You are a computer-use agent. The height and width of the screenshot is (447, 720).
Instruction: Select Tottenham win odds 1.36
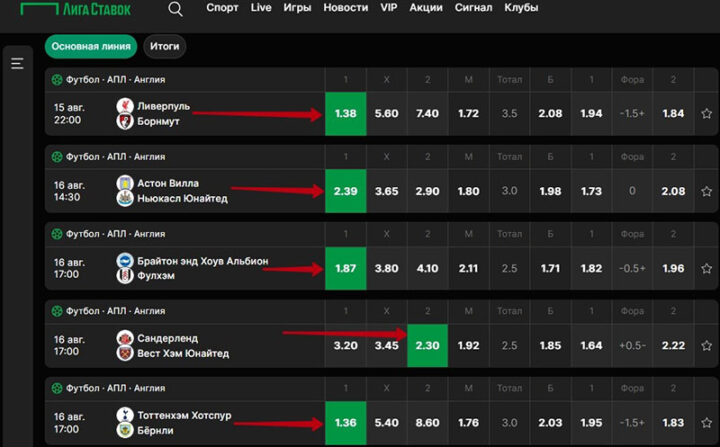coord(345,423)
